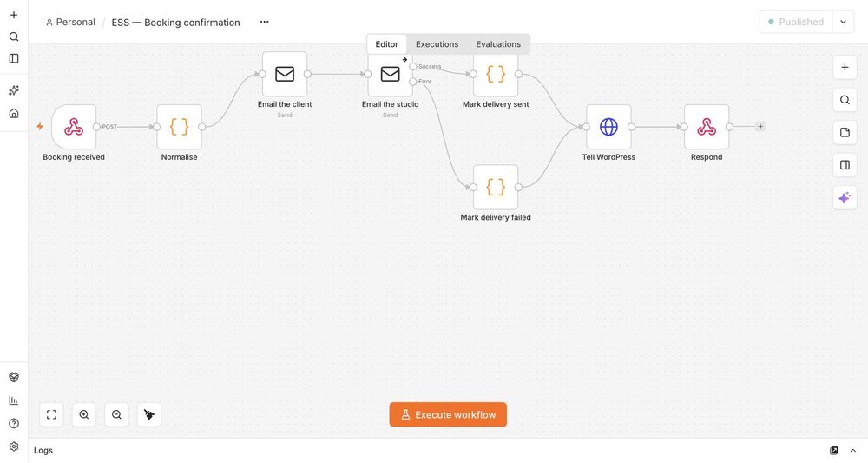Click the Published status button
Screen dimensions: 868x463
(x=796, y=23)
